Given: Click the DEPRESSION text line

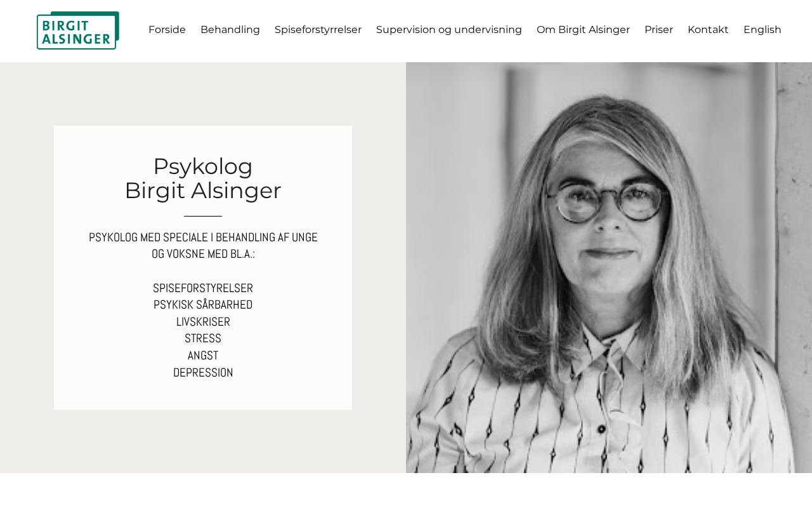Looking at the screenshot, I should point(203,372).
